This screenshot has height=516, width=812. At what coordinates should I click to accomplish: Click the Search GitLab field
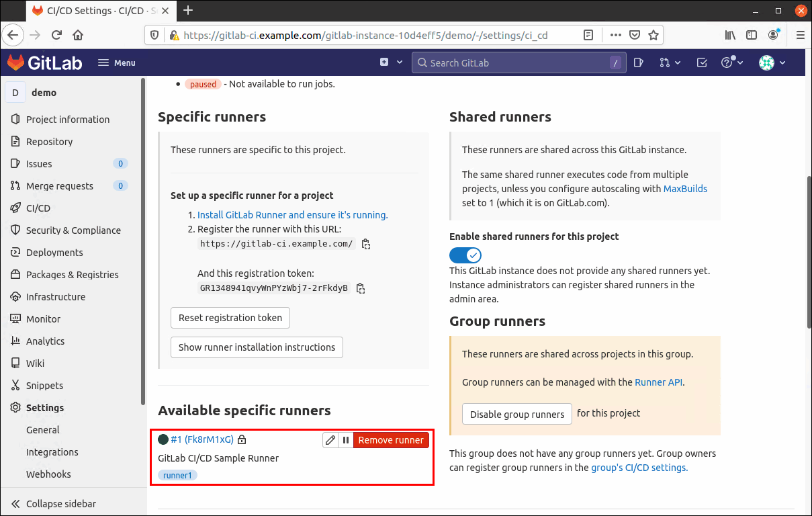tap(518, 62)
